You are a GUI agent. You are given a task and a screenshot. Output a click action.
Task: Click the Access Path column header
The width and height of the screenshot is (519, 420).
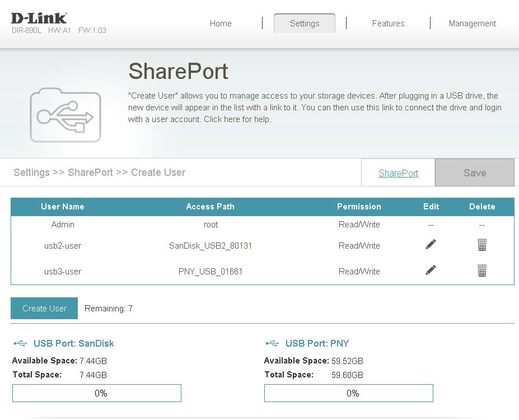210,207
